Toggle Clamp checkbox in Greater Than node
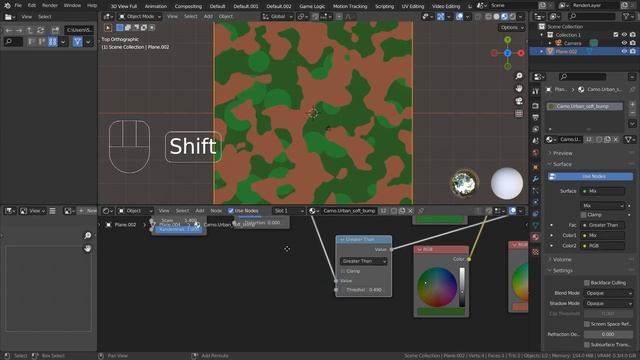 pyautogui.click(x=343, y=271)
